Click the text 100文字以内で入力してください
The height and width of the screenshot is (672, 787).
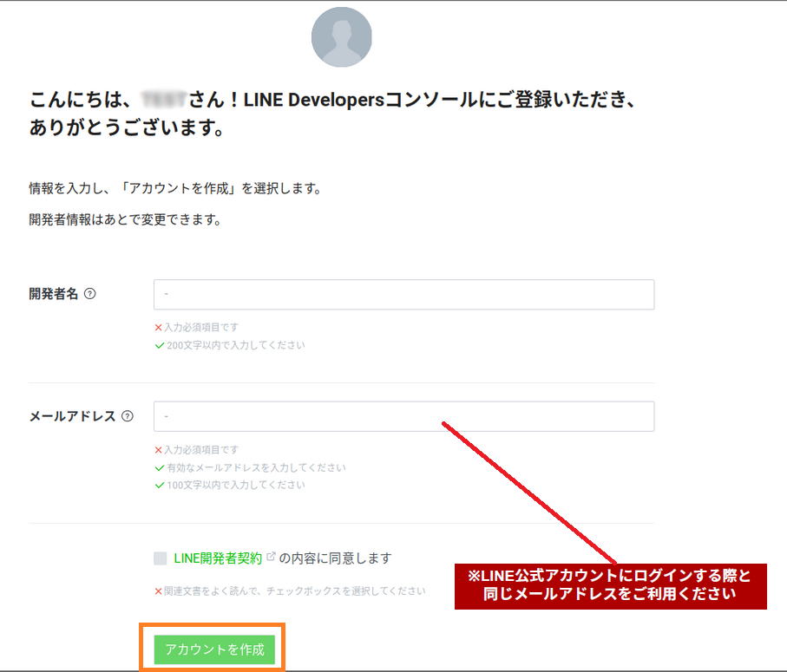tap(235, 485)
